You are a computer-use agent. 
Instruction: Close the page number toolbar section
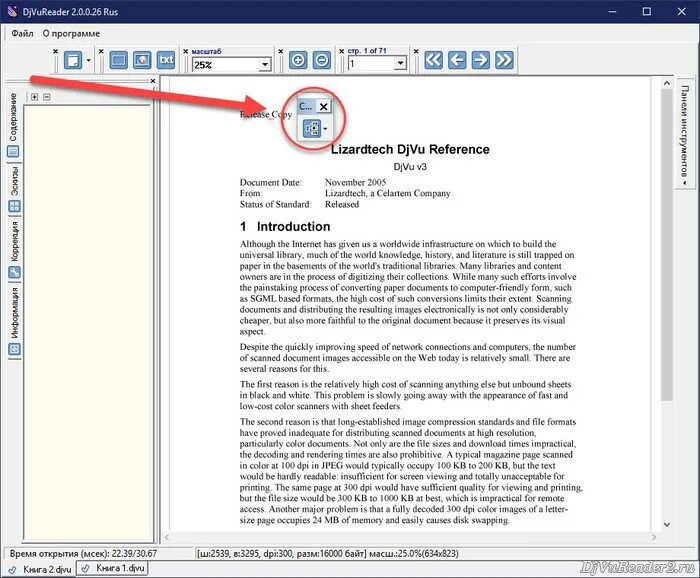341,51
